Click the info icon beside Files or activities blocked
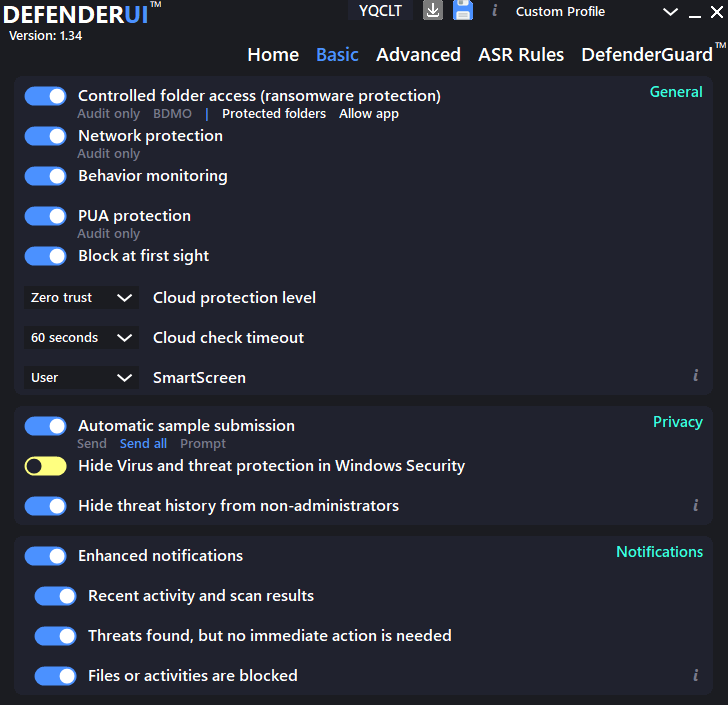The image size is (728, 705). pos(696,675)
